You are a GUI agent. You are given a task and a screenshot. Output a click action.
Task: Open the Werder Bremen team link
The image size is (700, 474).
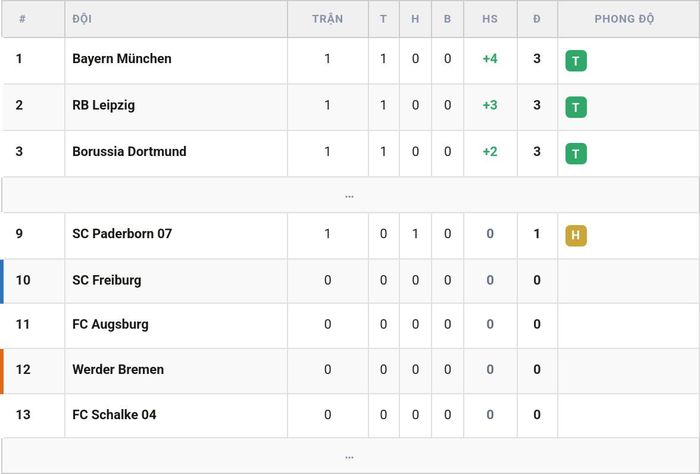(x=118, y=369)
